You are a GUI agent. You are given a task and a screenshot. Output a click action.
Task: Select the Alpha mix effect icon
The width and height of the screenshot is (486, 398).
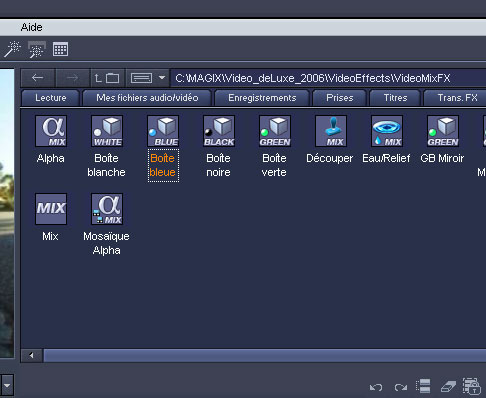click(51, 131)
